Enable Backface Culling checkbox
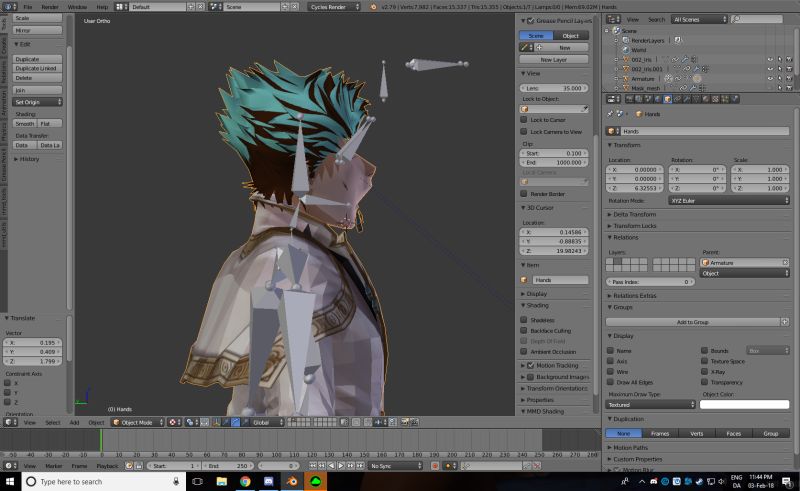 point(523,330)
